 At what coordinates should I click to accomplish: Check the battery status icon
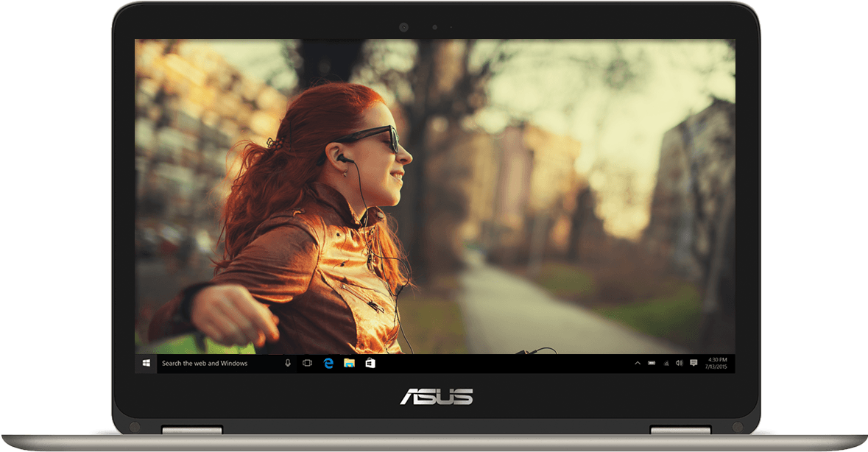652,363
